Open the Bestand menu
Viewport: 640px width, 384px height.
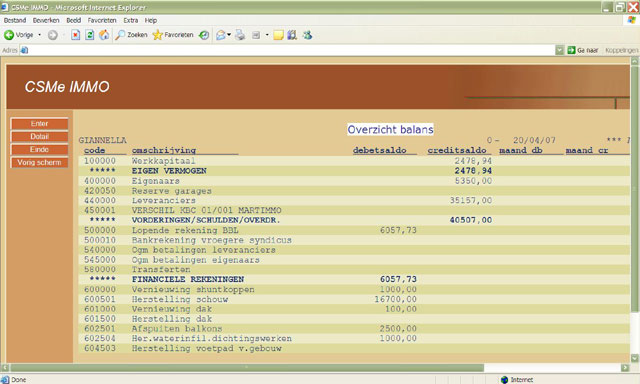[15, 20]
